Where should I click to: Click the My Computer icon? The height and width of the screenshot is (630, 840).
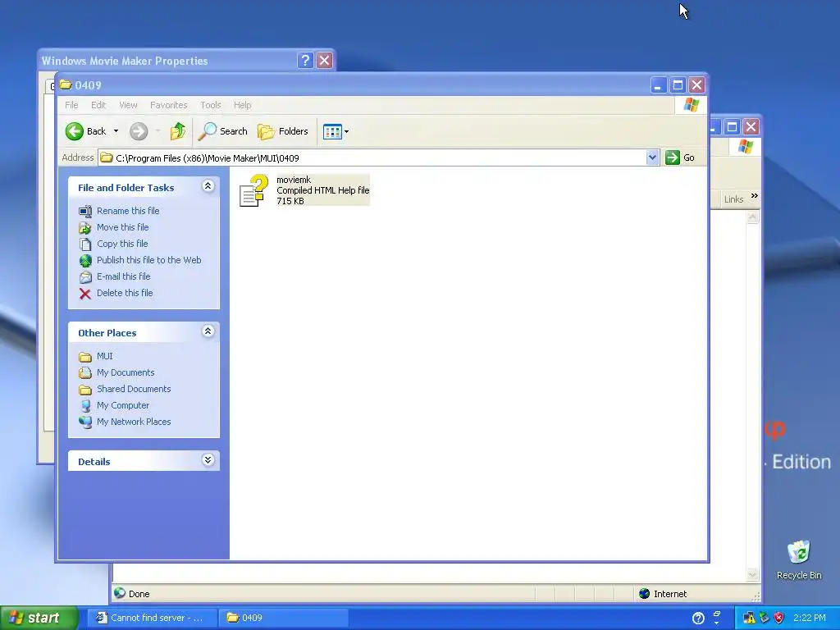pyautogui.click(x=85, y=406)
